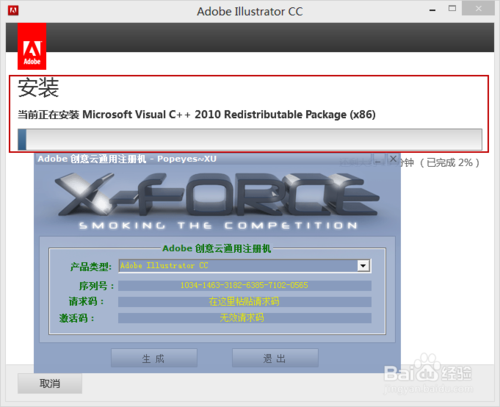
Task: Click the Adobe Illustrator title bar icon
Action: pos(13,10)
